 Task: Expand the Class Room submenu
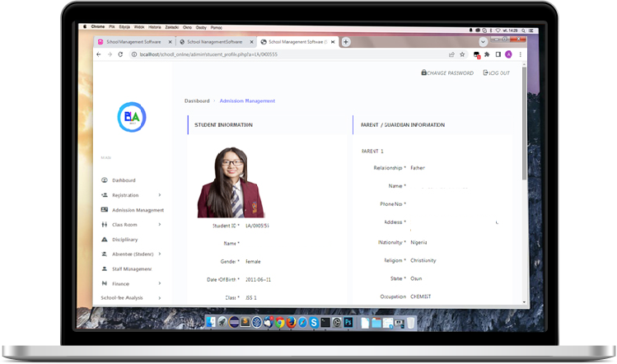point(159,225)
